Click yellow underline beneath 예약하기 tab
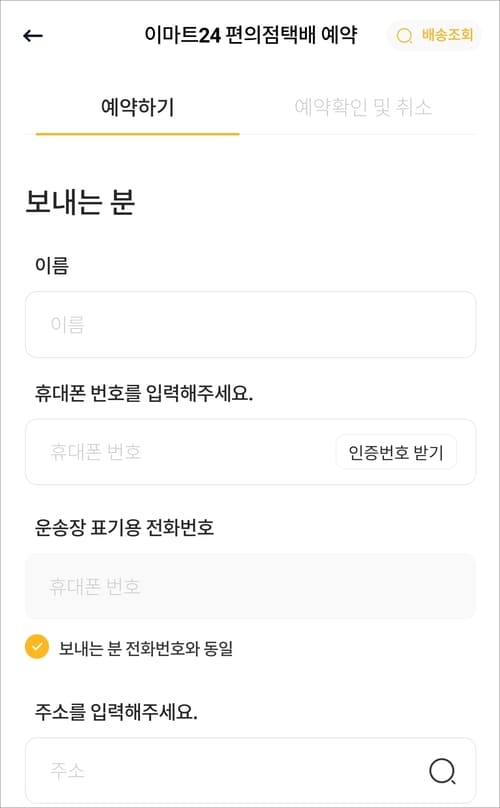The height and width of the screenshot is (808, 500). point(138,134)
